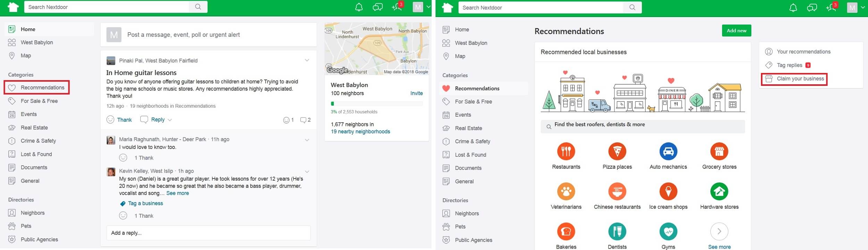Expand Kevin Kelley's comment with See more
The width and height of the screenshot is (868, 250).
(x=177, y=193)
